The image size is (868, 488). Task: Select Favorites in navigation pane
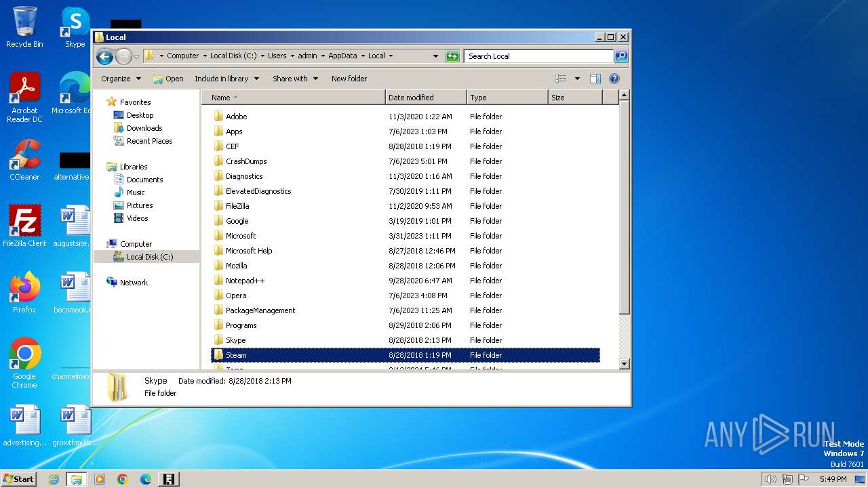[x=135, y=102]
